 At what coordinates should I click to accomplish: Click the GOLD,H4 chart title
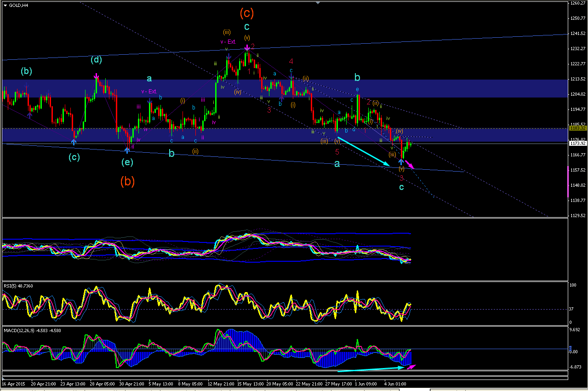[x=17, y=6]
